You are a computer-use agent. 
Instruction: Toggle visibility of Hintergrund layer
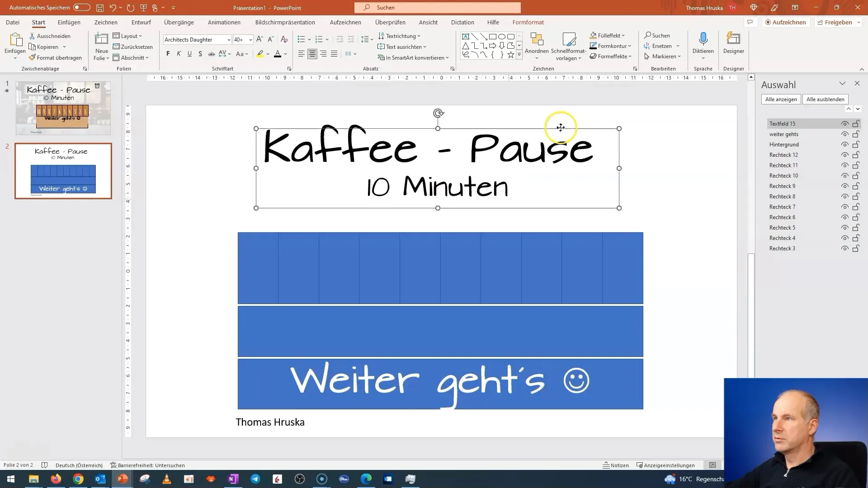click(845, 144)
